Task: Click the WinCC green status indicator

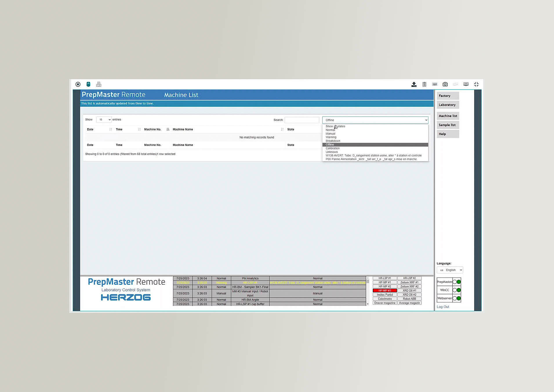Action: [x=459, y=290]
